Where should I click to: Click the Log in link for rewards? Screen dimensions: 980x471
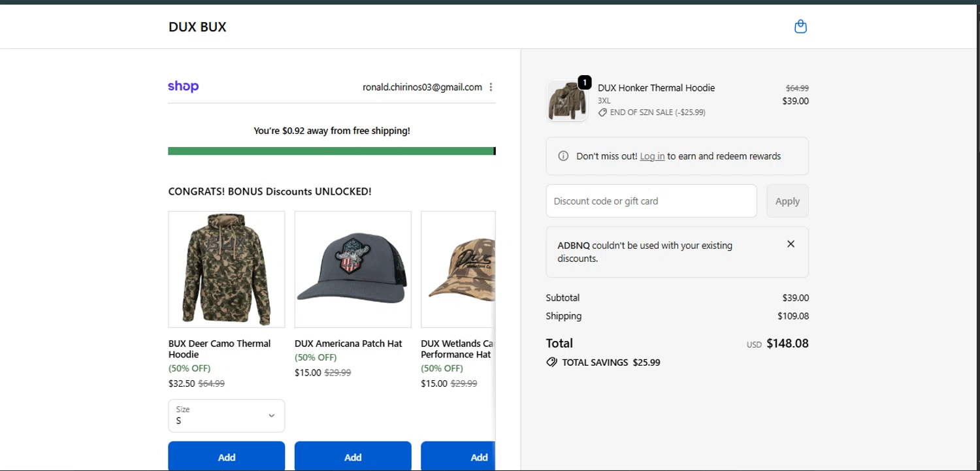click(x=652, y=156)
